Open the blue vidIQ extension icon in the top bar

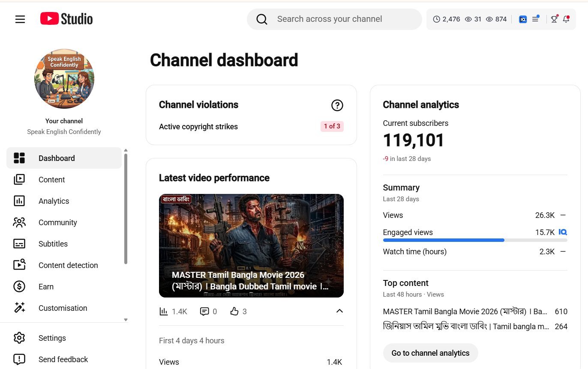click(x=523, y=19)
